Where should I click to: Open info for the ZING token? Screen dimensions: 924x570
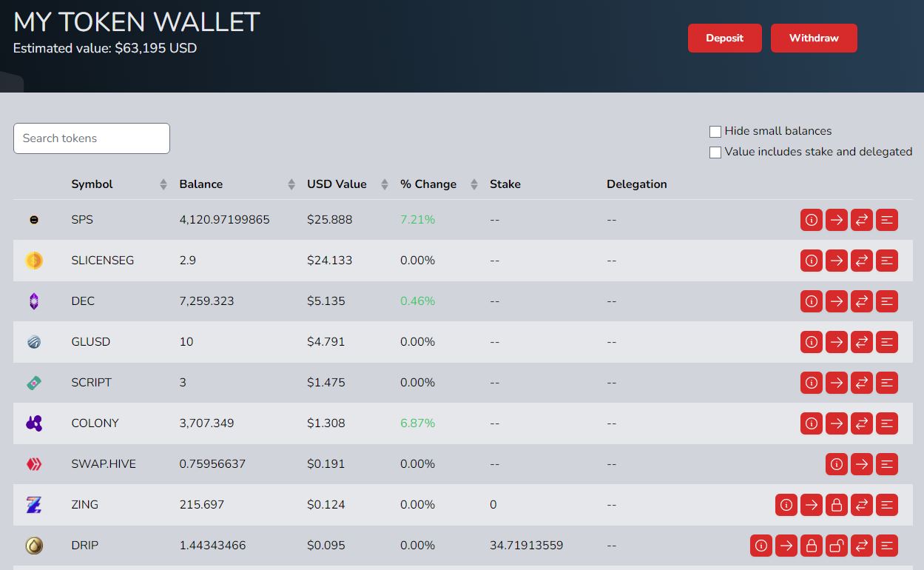click(786, 505)
